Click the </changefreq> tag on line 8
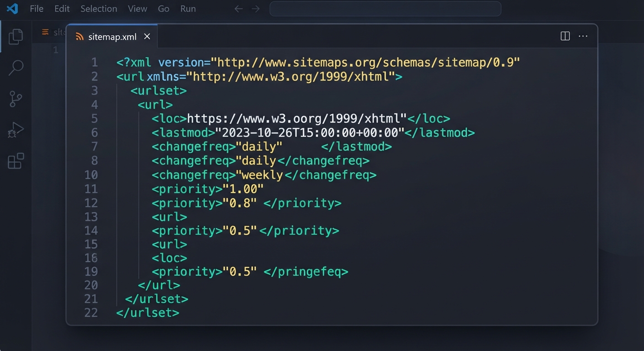644x351 pixels. click(323, 161)
